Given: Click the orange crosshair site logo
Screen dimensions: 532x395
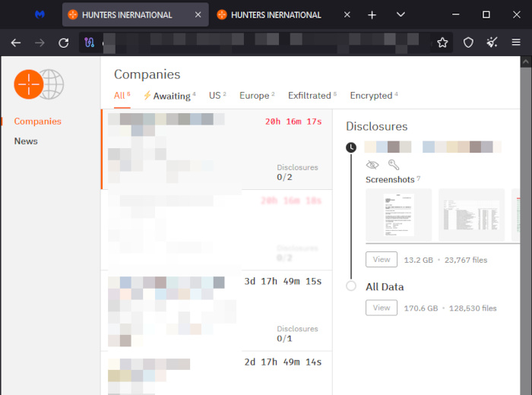Looking at the screenshot, I should coord(29,84).
